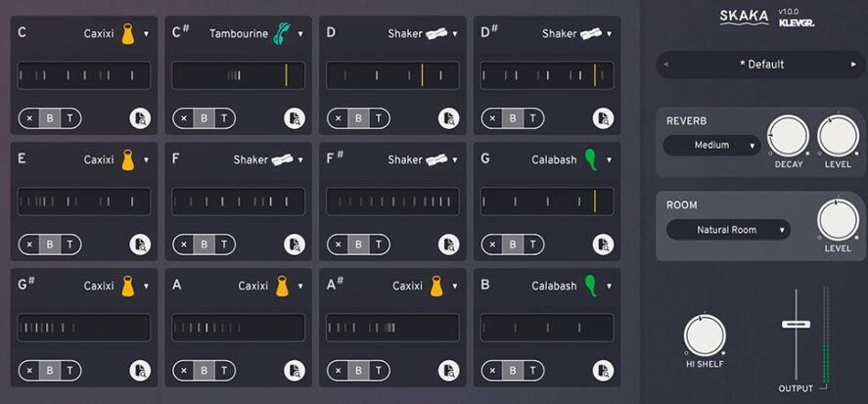Screen dimensions: 868x404
Task: Click the Shaker icon in pad D
Action: click(436, 34)
